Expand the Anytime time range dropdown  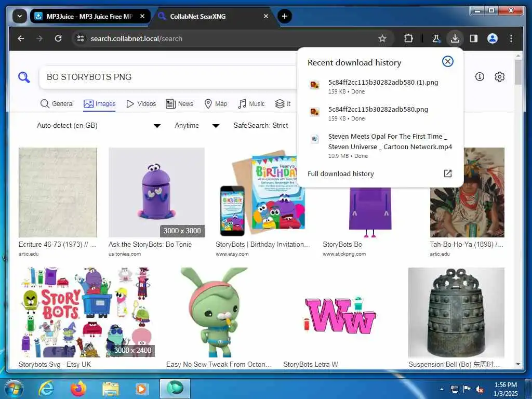click(x=197, y=126)
